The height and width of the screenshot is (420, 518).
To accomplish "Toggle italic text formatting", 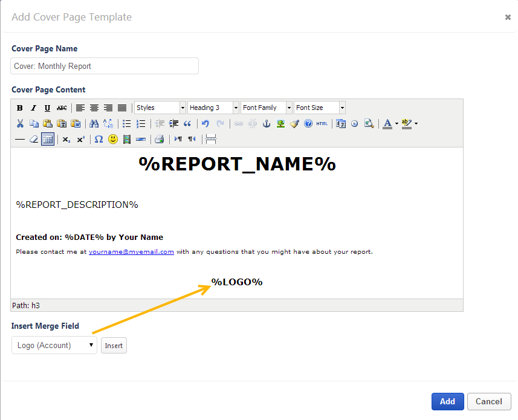I will [33, 108].
